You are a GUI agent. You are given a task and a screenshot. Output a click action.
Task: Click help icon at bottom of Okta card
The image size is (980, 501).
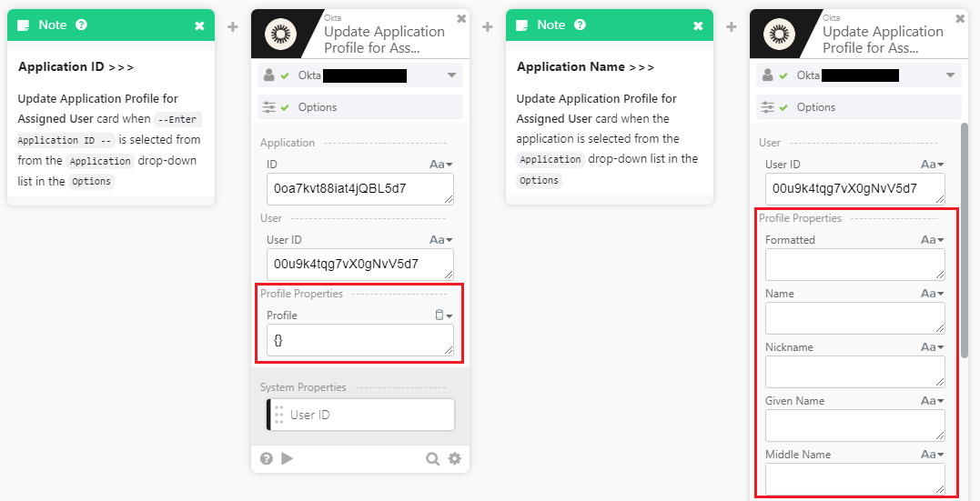tap(266, 458)
